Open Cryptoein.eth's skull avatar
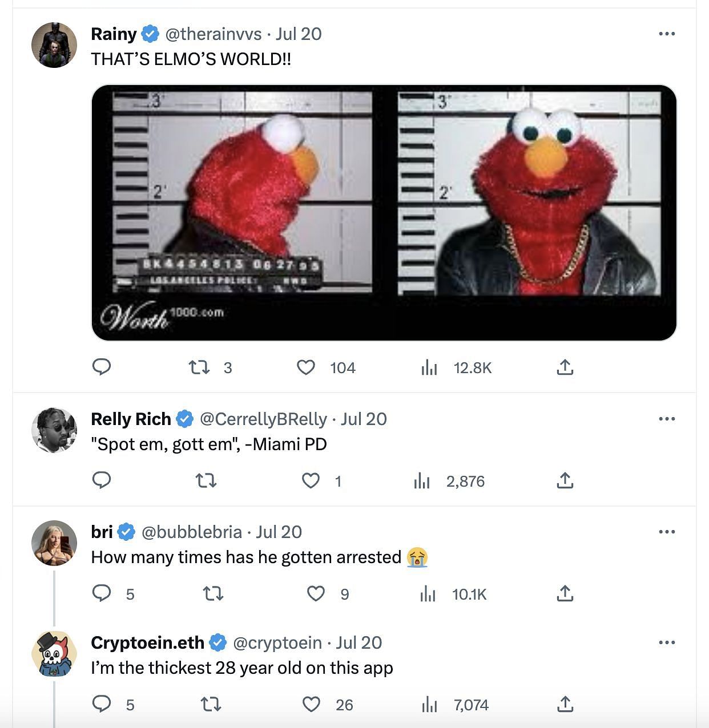The image size is (709, 728). [54, 654]
